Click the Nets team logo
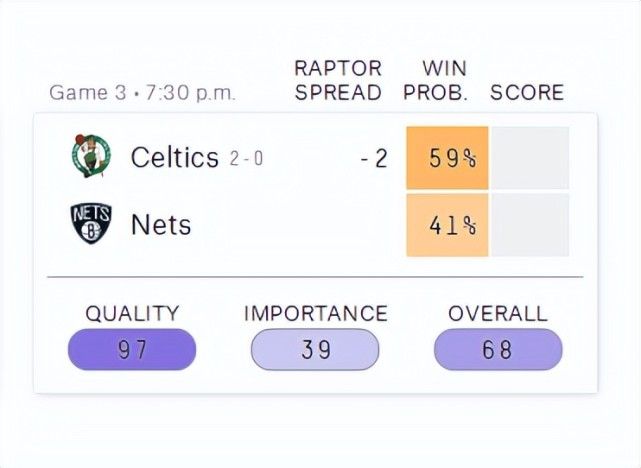The width and height of the screenshot is (641, 468). pos(91,223)
